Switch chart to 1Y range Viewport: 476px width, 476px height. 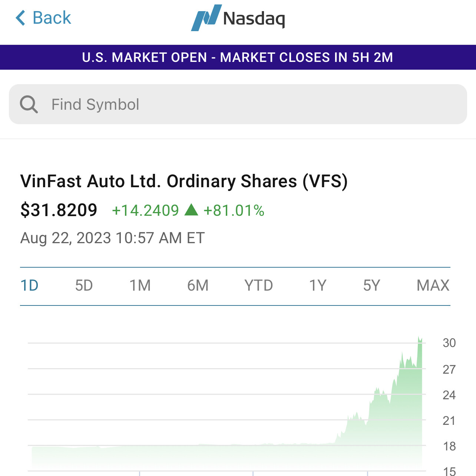(318, 286)
